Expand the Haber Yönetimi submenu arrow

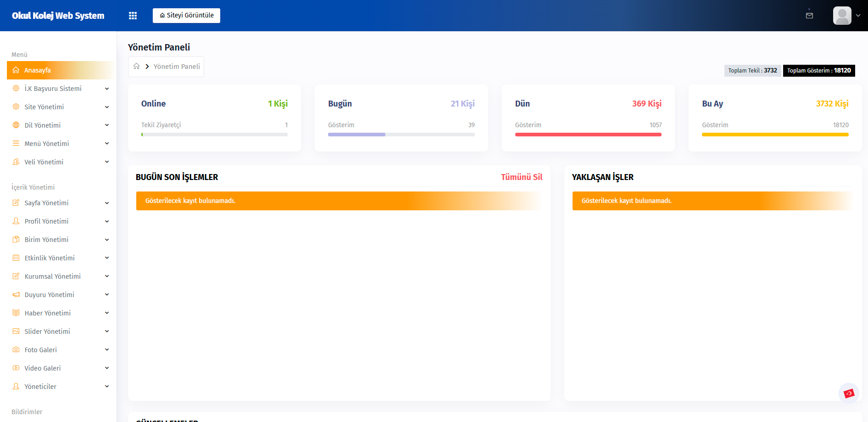pyautogui.click(x=107, y=313)
